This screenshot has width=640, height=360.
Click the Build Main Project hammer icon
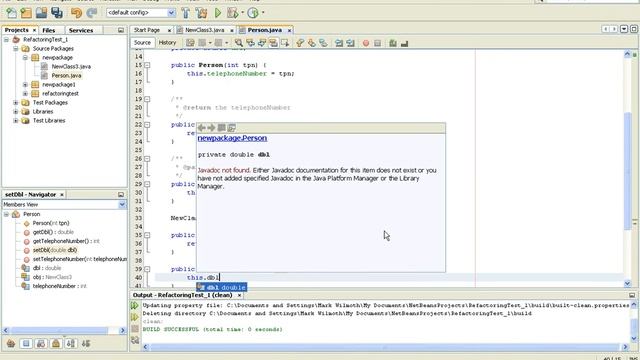(186, 13)
